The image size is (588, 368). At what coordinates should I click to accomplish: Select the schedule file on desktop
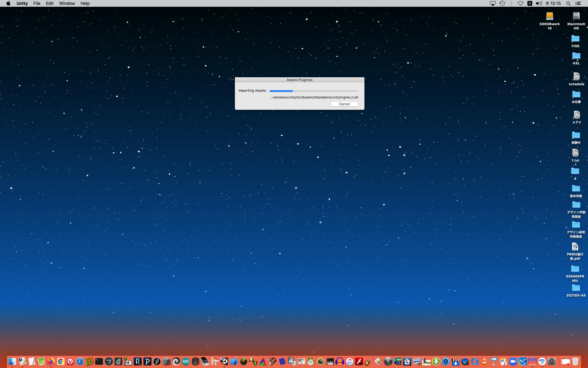(x=576, y=76)
